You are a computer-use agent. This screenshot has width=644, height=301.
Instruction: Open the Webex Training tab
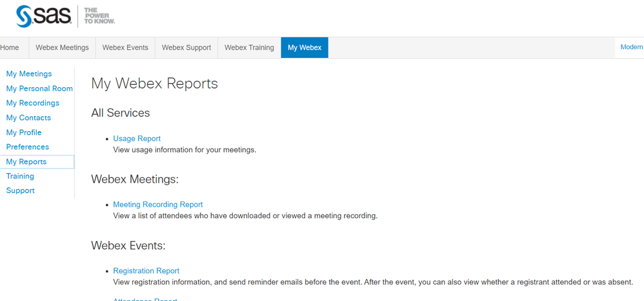click(249, 48)
